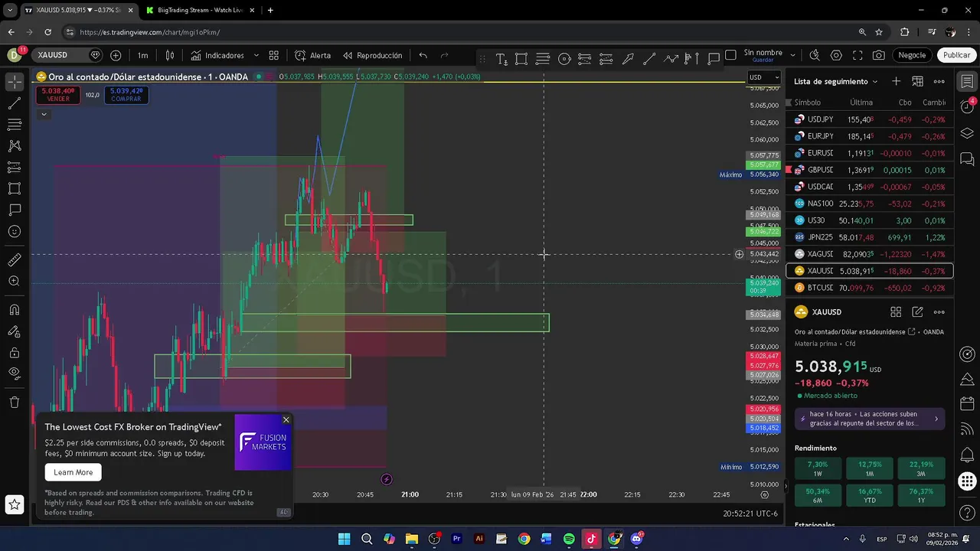The width and height of the screenshot is (980, 551).
Task: Select the text tool in floating toolbar
Action: [x=501, y=59]
